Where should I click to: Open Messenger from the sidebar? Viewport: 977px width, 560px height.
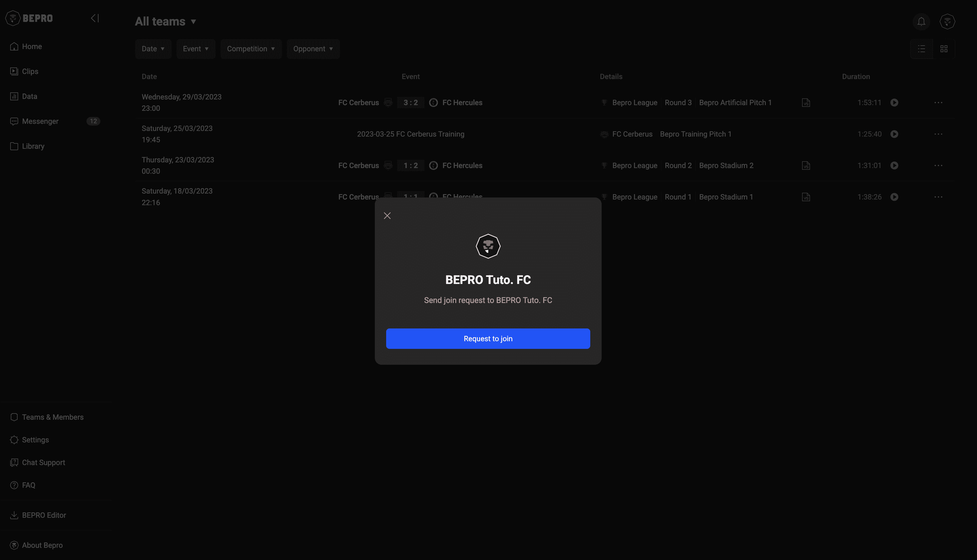tap(40, 121)
